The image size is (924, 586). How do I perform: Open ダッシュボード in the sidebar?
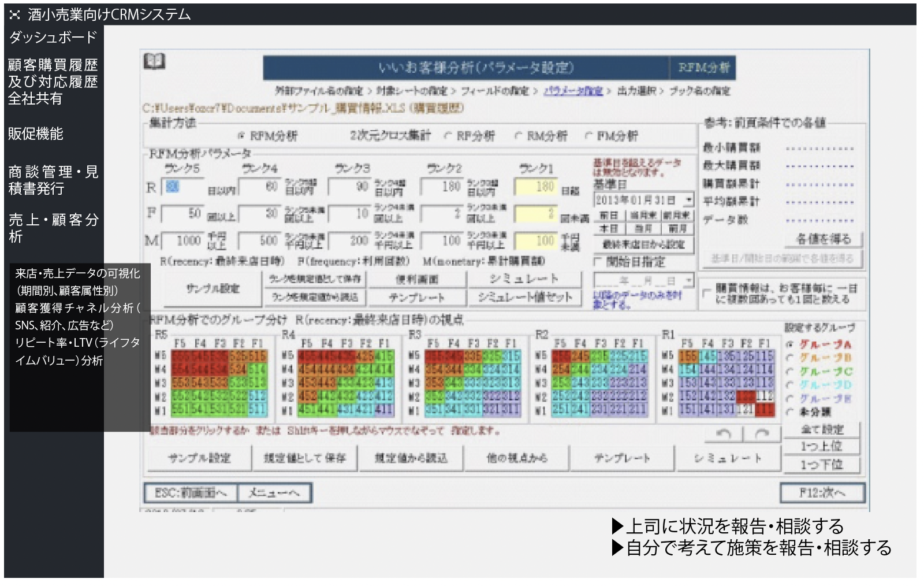53,38
